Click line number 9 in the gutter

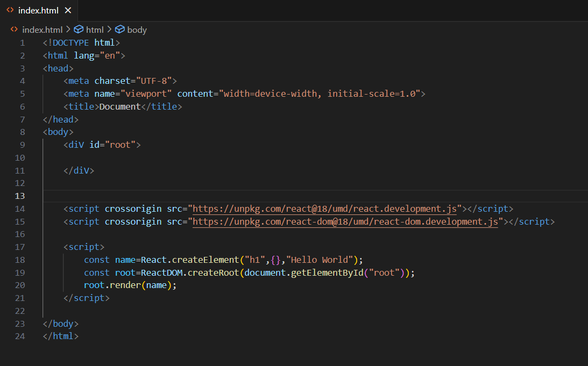click(x=23, y=145)
